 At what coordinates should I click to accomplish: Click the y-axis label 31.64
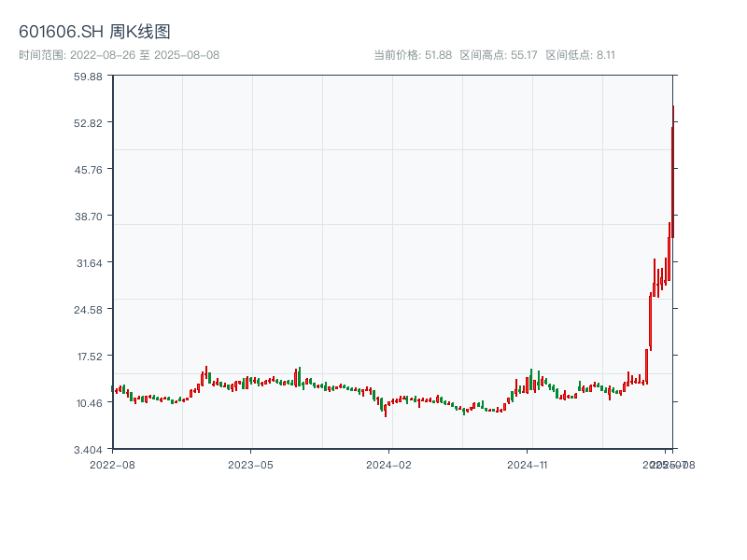point(89,263)
